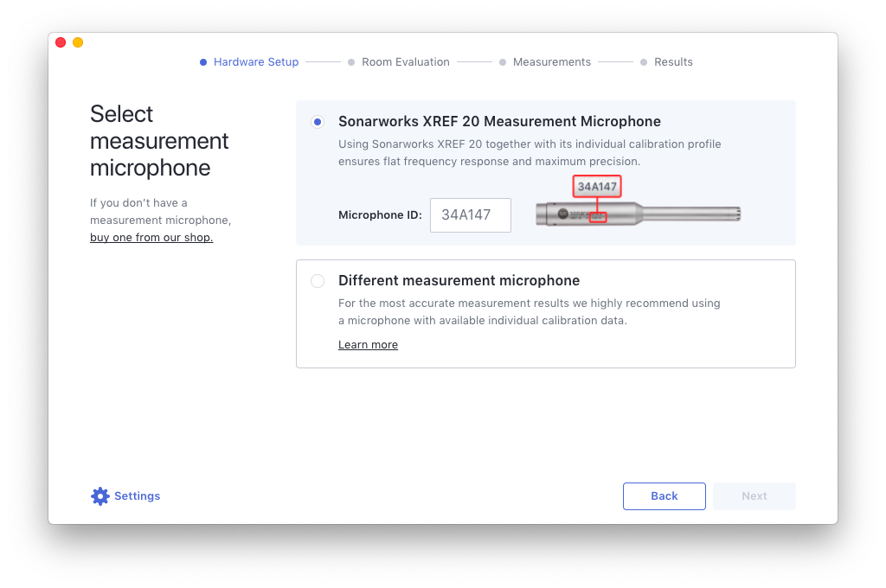Viewport: 886px width, 588px height.
Task: Jump to the Room Evaluation step
Action: pos(406,62)
